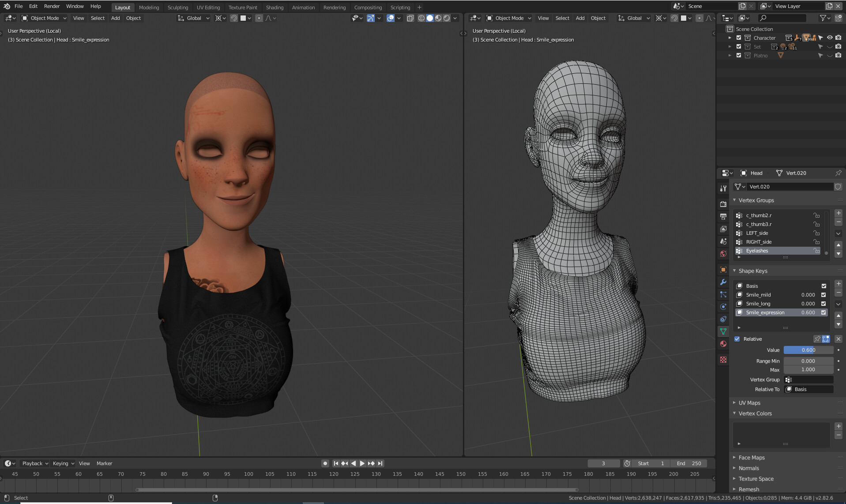Uncheck the Smile_mild shape key checkbox
846x504 pixels.
(823, 295)
